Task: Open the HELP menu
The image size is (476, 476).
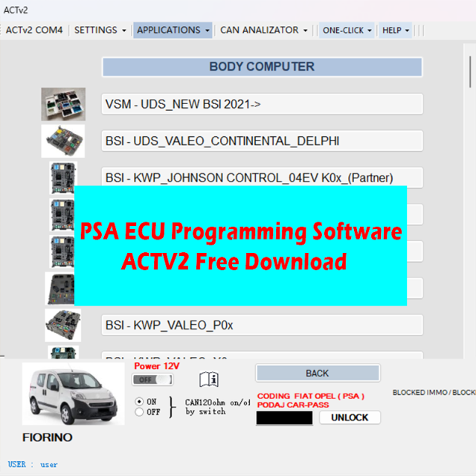Action: [x=396, y=30]
